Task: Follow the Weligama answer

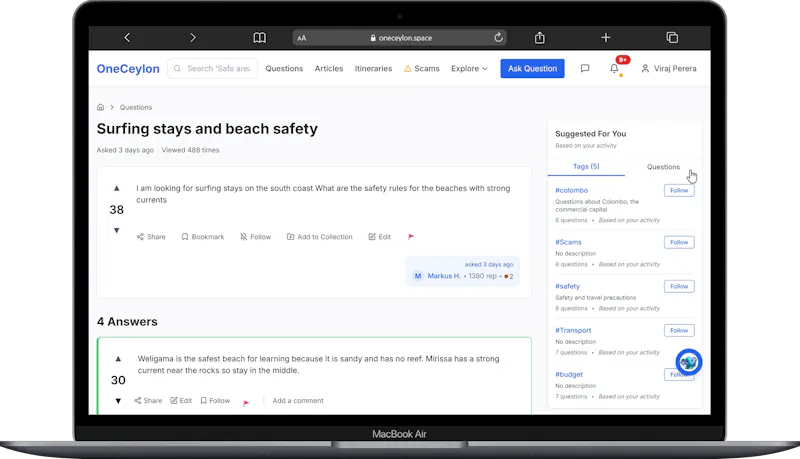Action: [x=215, y=400]
